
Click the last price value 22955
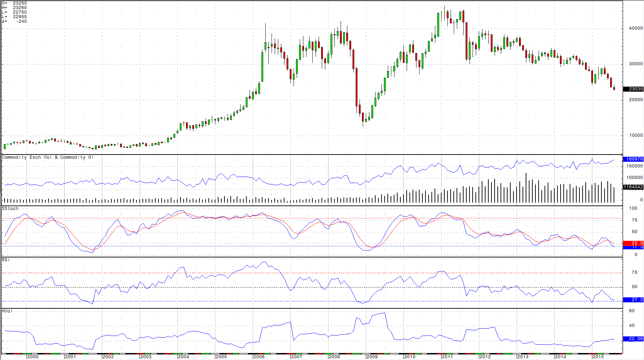(x=20, y=17)
